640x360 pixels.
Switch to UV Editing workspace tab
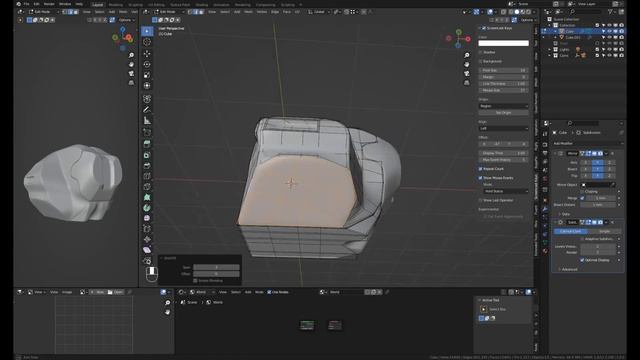coord(156,5)
